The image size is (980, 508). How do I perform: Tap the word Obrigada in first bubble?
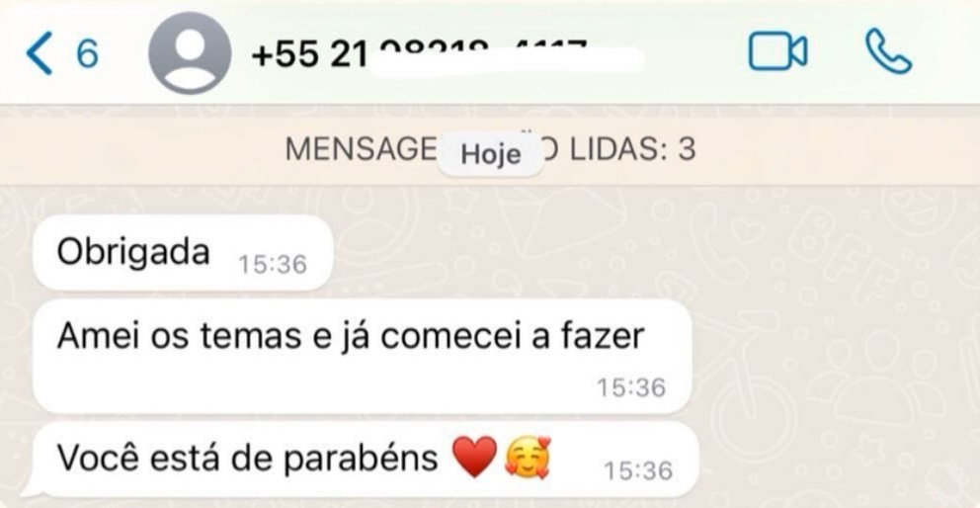click(133, 252)
